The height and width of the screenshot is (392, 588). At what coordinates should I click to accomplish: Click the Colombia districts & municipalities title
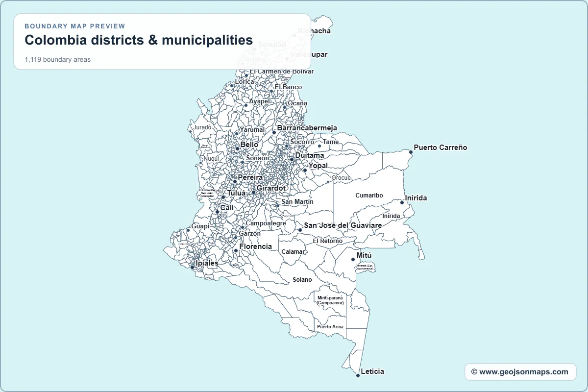click(x=139, y=40)
